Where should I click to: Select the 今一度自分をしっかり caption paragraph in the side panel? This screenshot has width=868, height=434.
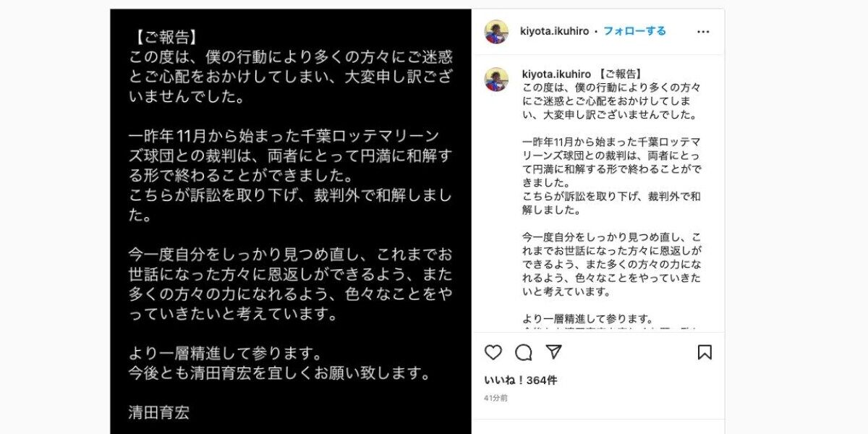(611, 265)
